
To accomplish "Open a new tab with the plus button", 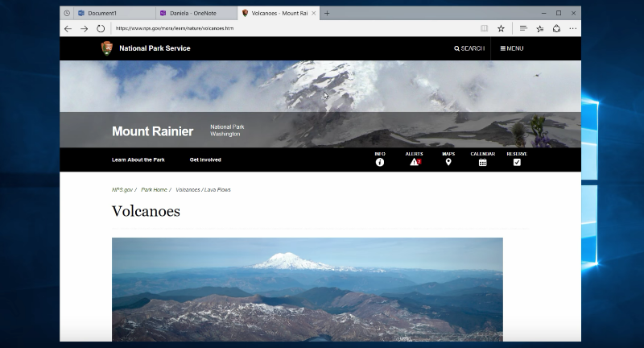I will pyautogui.click(x=327, y=13).
